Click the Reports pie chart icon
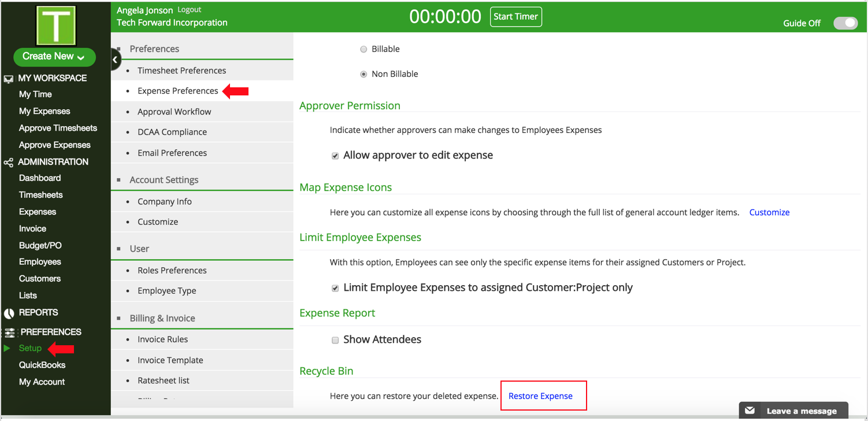868x421 pixels. click(x=9, y=313)
